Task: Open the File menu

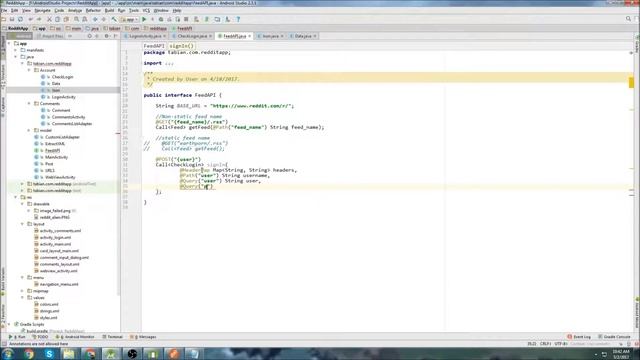Action: pyautogui.click(x=4, y=10)
